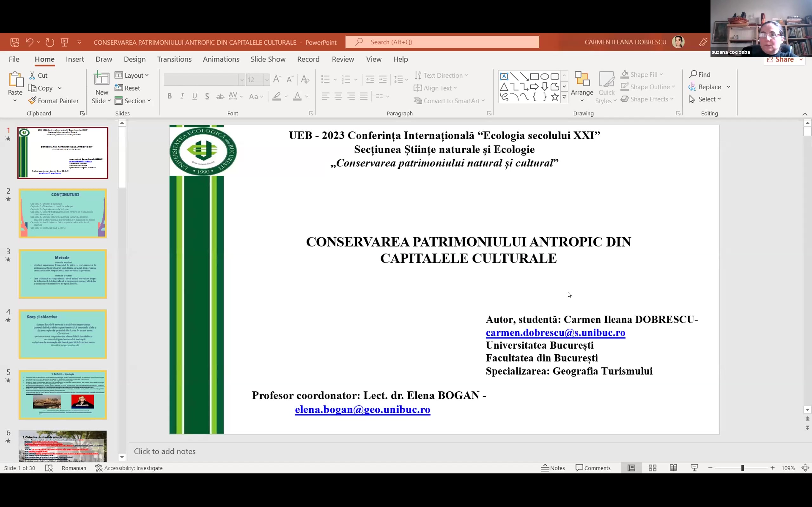Switch to the Design tab
812x507 pixels.
(134, 59)
